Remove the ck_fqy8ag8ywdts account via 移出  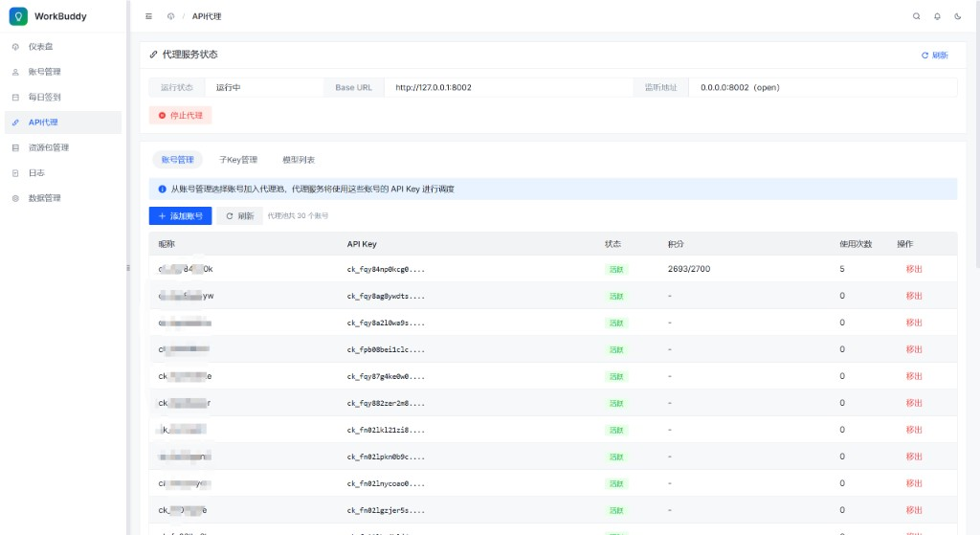914,297
